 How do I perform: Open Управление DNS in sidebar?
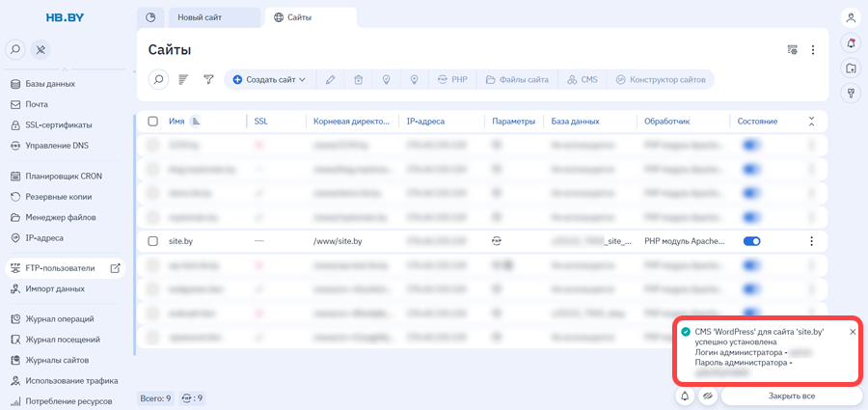[66, 146]
